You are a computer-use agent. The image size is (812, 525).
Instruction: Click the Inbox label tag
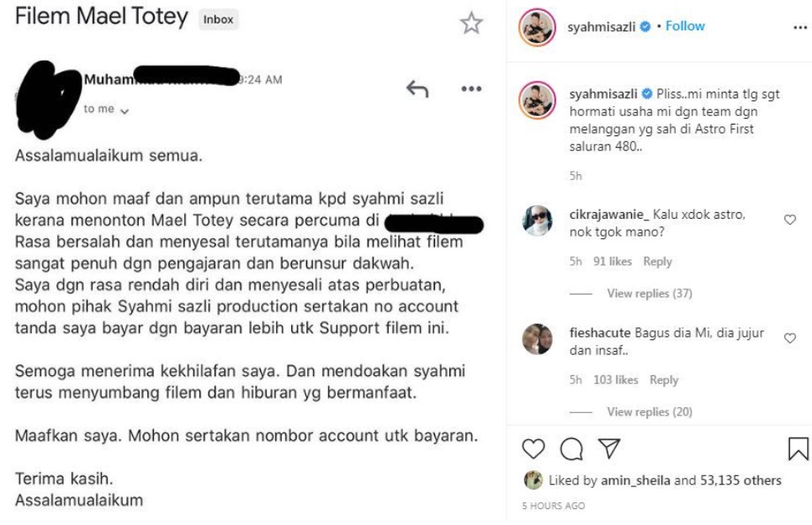pyautogui.click(x=218, y=19)
